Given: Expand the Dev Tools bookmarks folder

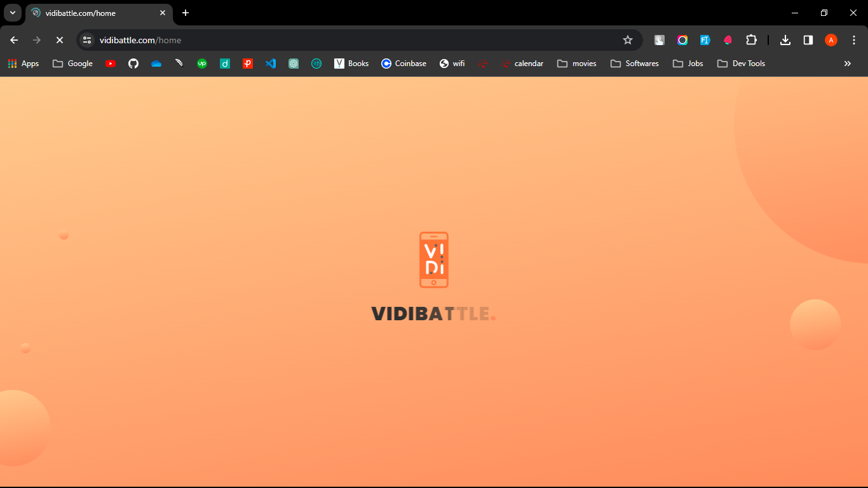Looking at the screenshot, I should click(x=741, y=64).
